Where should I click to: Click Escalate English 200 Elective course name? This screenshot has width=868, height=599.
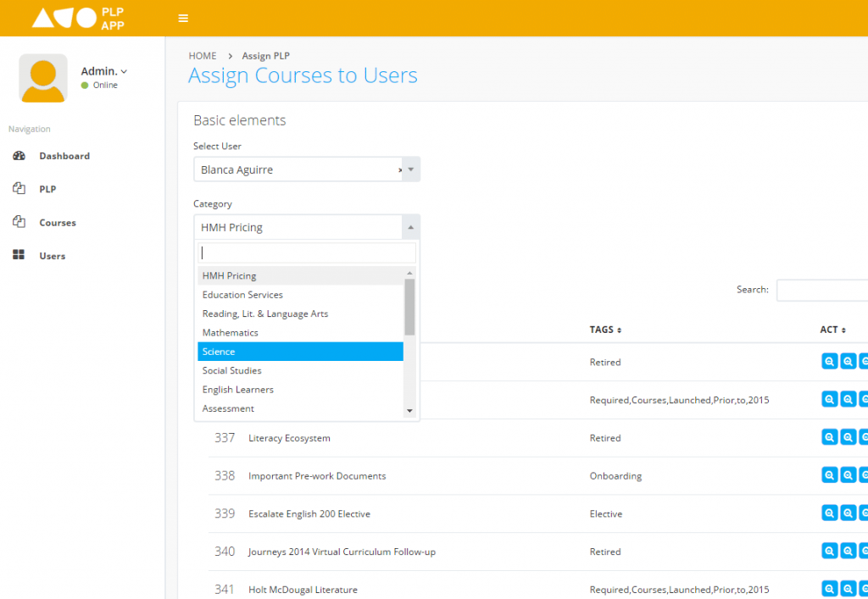pyautogui.click(x=309, y=513)
